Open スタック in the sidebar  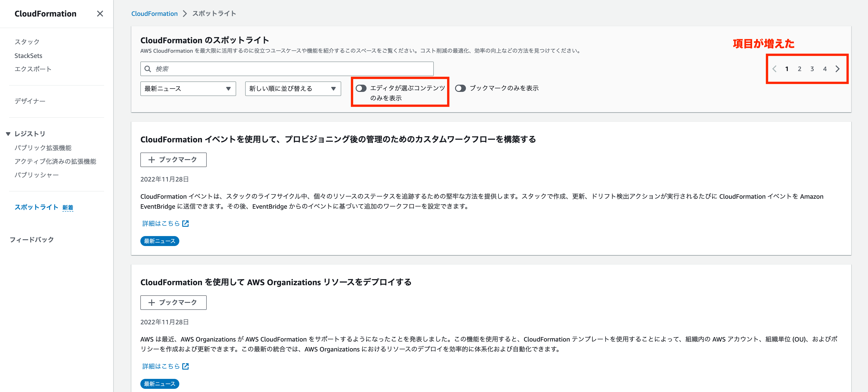(x=27, y=42)
